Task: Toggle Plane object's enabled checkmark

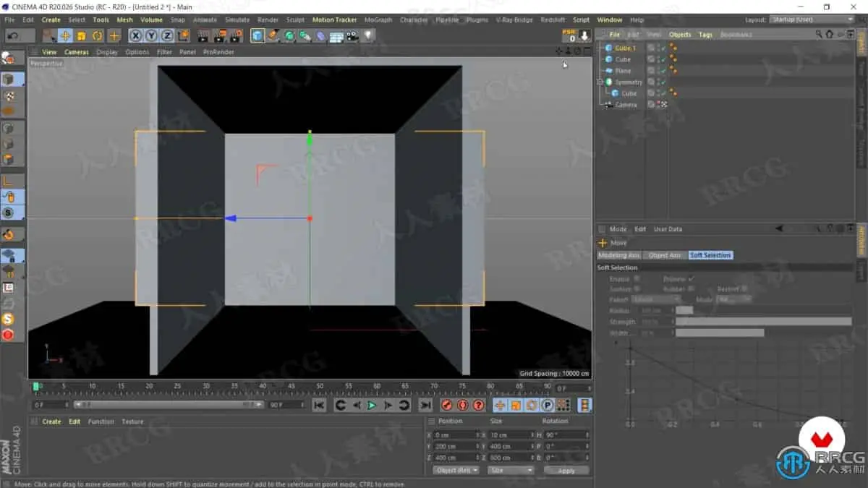Action: click(663, 71)
